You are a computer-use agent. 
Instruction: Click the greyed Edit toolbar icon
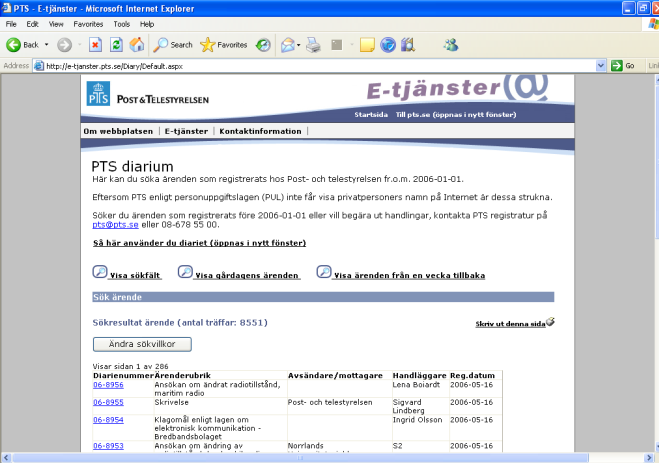(337, 45)
